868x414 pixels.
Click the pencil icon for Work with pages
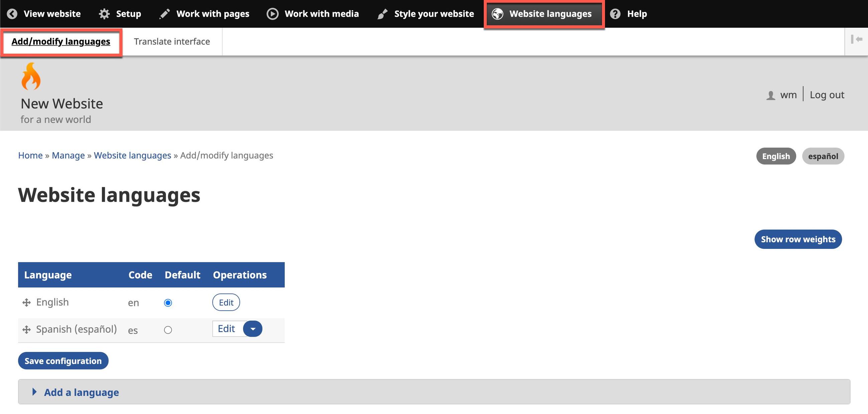(165, 14)
